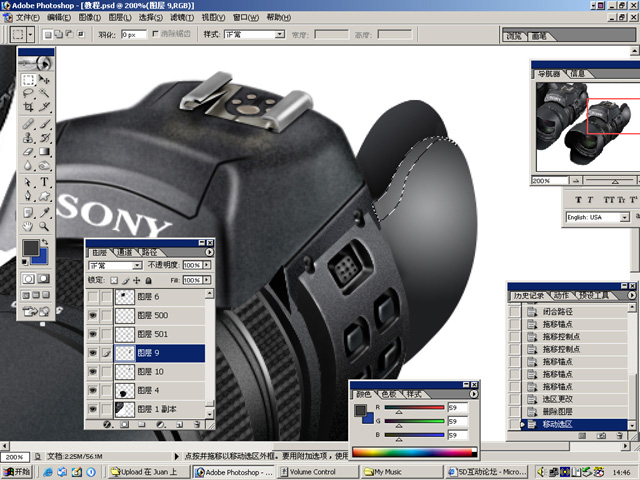Viewport: 640px width, 480px height.
Task: Select the Dodge tool
Action: click(x=44, y=165)
